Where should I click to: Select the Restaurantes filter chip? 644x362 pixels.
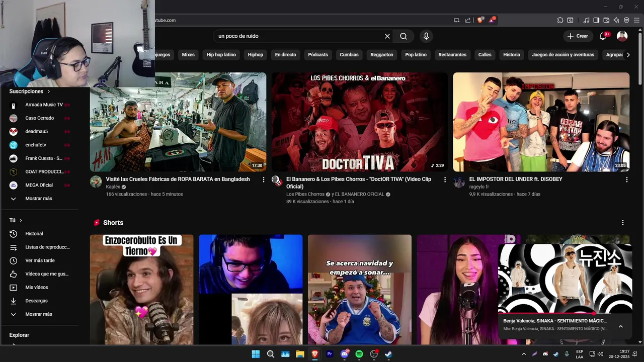452,55
